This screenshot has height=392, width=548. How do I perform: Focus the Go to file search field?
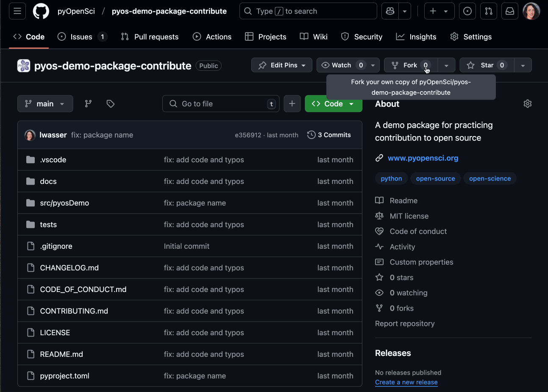click(221, 103)
